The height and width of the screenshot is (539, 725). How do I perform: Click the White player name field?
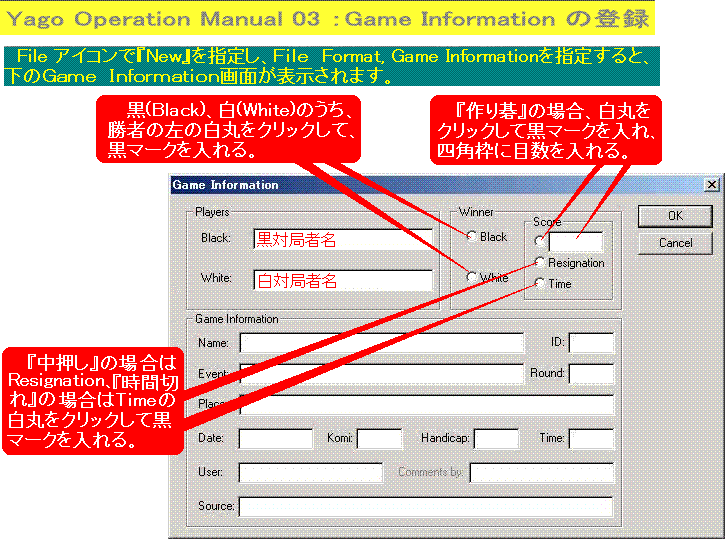343,280
